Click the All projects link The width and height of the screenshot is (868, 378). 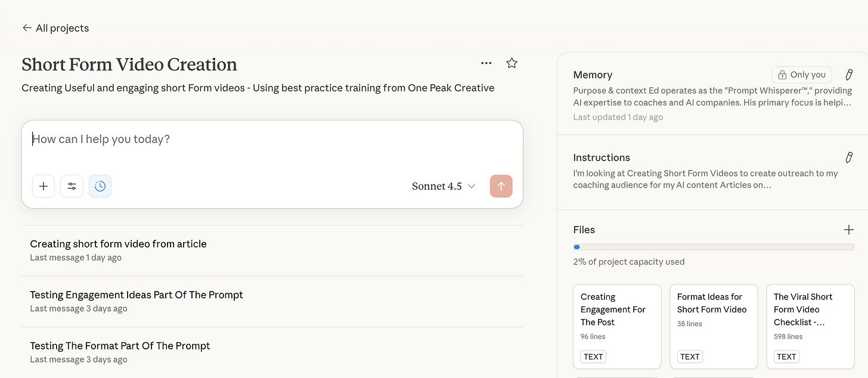coord(62,27)
